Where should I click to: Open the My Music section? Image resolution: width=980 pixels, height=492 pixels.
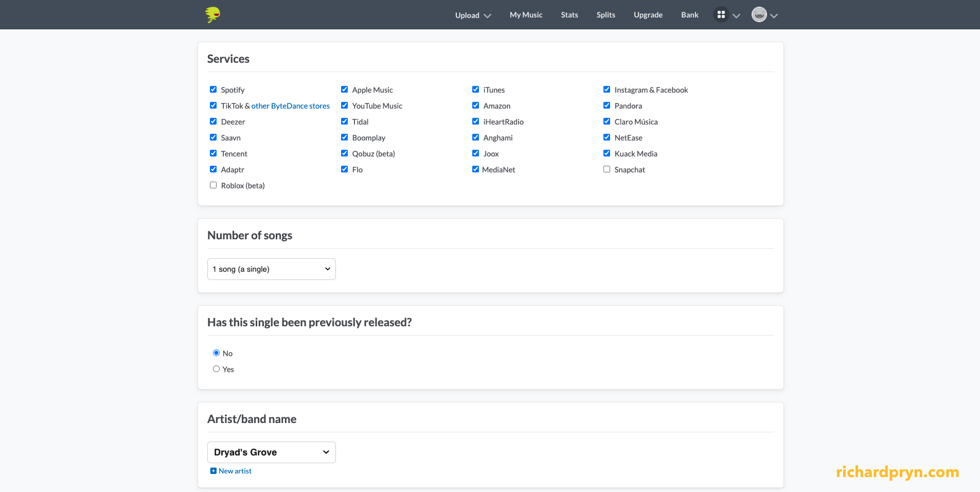[525, 14]
